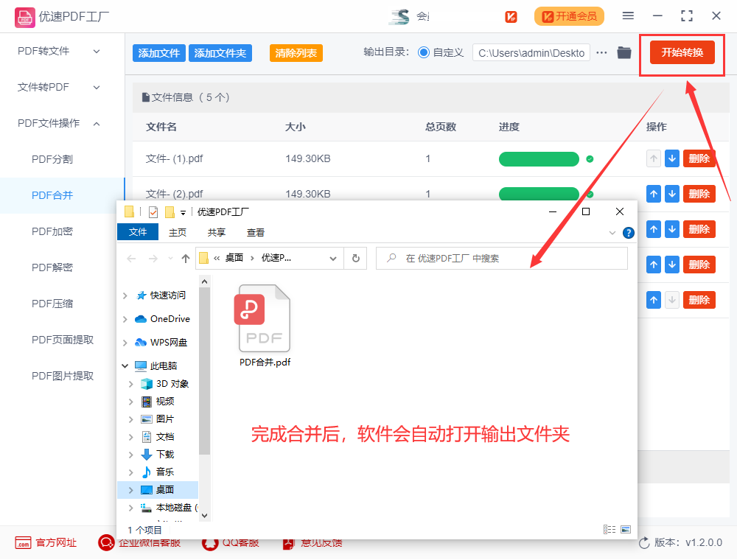
Task: Select 文档 in Explorer tree
Action: pyautogui.click(x=164, y=437)
